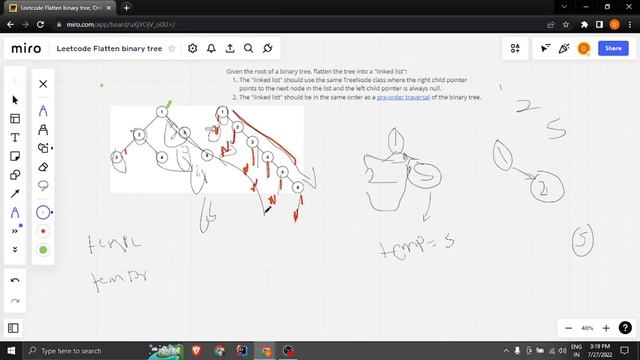640x360 pixels.
Task: Open the Windows notification center
Action: (x=624, y=351)
